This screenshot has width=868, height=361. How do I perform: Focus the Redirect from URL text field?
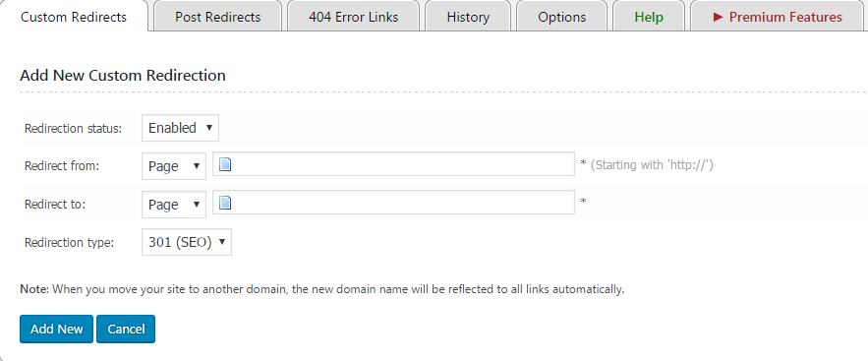(393, 164)
